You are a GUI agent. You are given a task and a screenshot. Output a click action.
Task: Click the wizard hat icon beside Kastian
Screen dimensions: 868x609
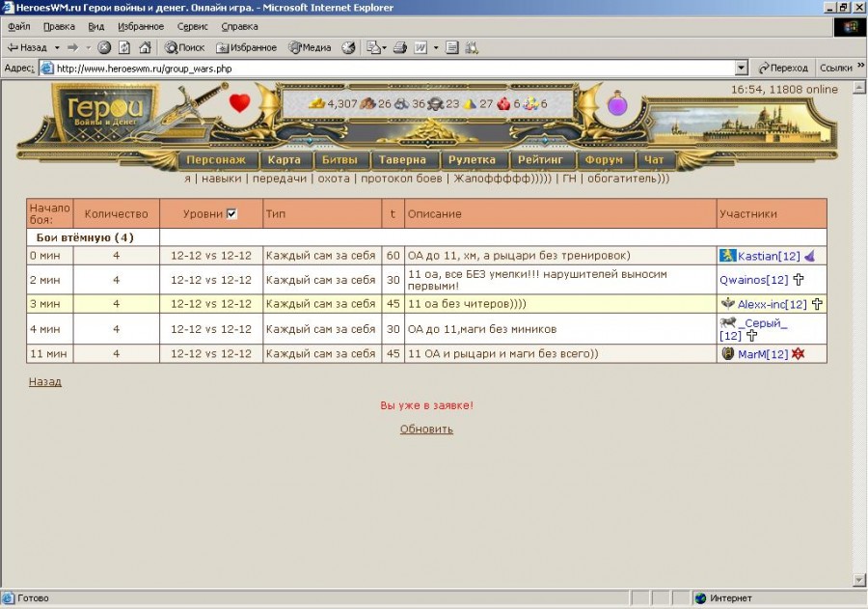[810, 256]
